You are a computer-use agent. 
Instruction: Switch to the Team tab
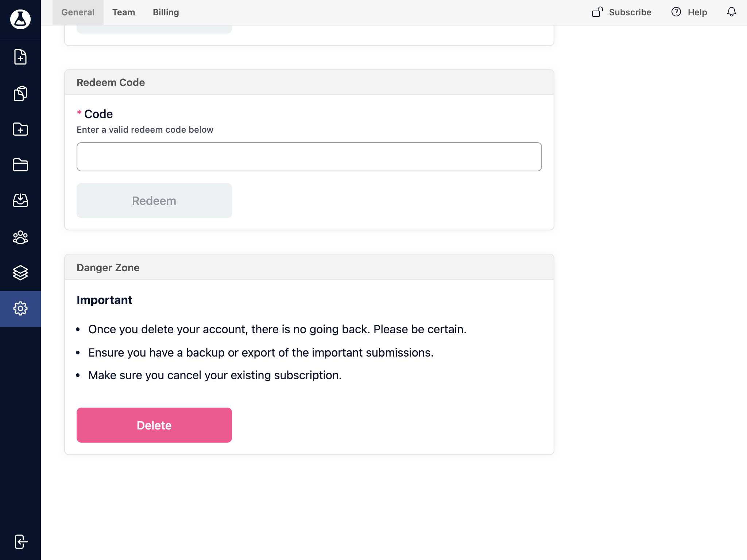(124, 12)
